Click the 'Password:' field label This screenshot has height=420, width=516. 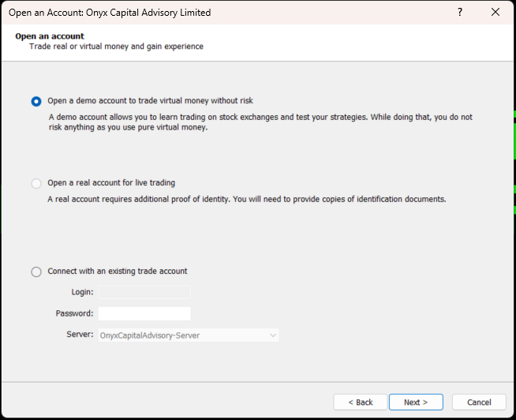pos(74,313)
